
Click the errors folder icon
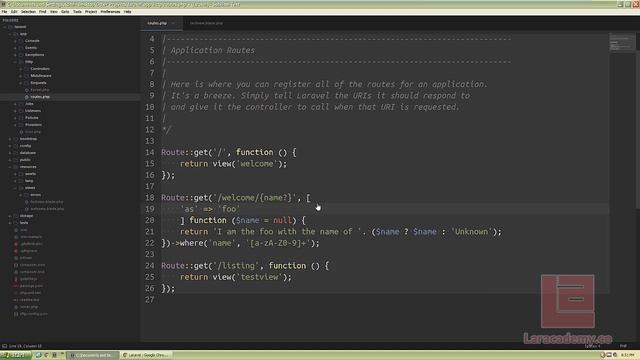pyautogui.click(x=26, y=195)
